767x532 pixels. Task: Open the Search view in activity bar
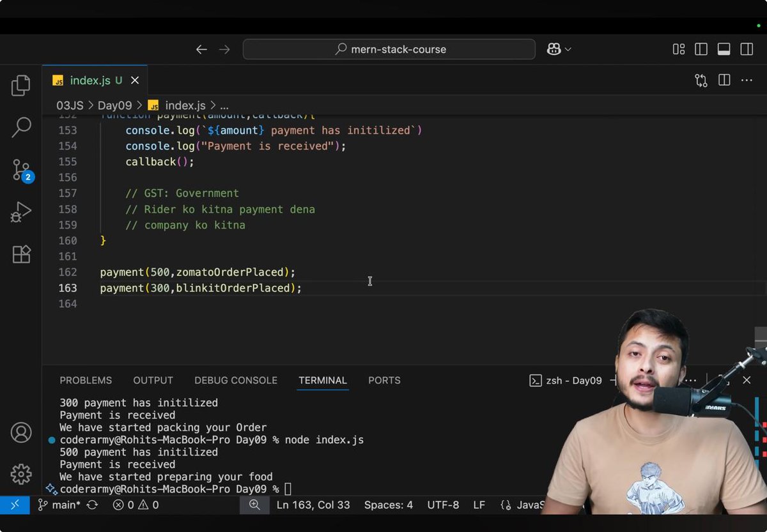tap(21, 127)
